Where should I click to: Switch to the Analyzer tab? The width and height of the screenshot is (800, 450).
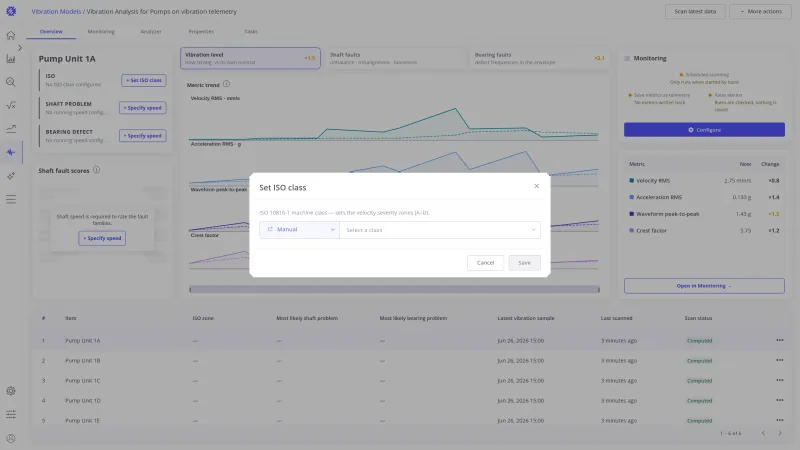pos(151,32)
